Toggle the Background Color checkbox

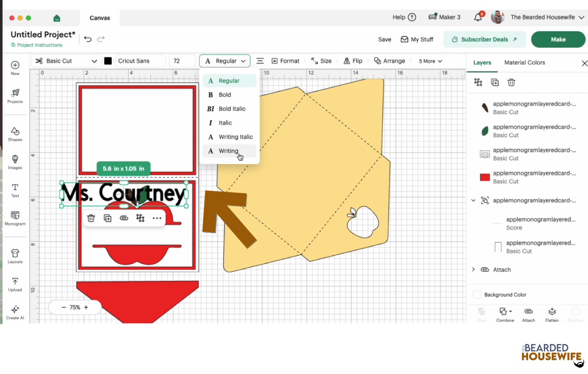click(477, 295)
